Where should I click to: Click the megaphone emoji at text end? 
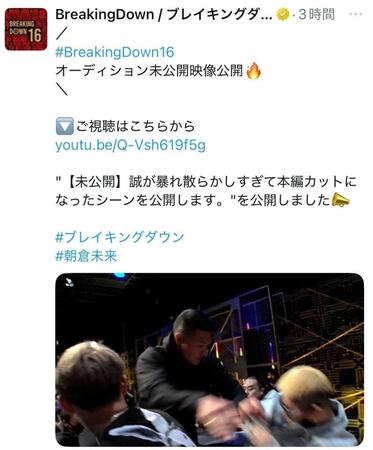click(340, 200)
